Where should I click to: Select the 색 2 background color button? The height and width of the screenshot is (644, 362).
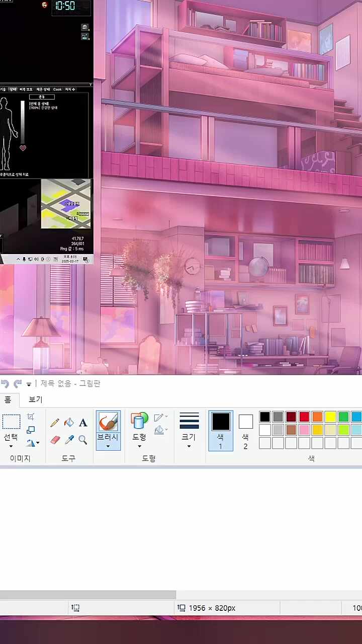(245, 430)
